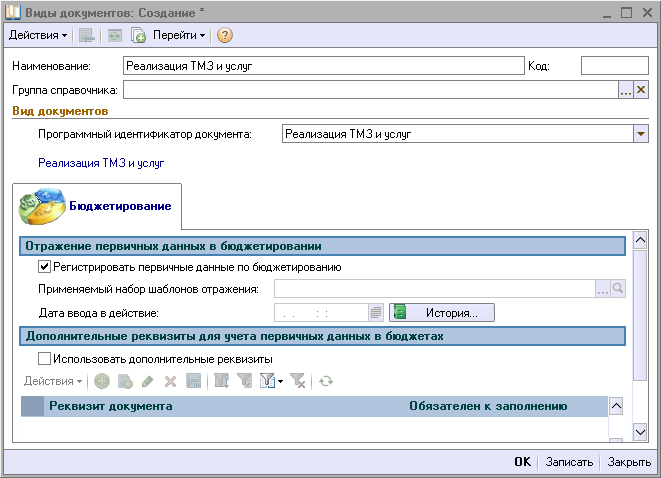Click the refresh list icon
Screen dimensions: 661x478
click(326, 381)
